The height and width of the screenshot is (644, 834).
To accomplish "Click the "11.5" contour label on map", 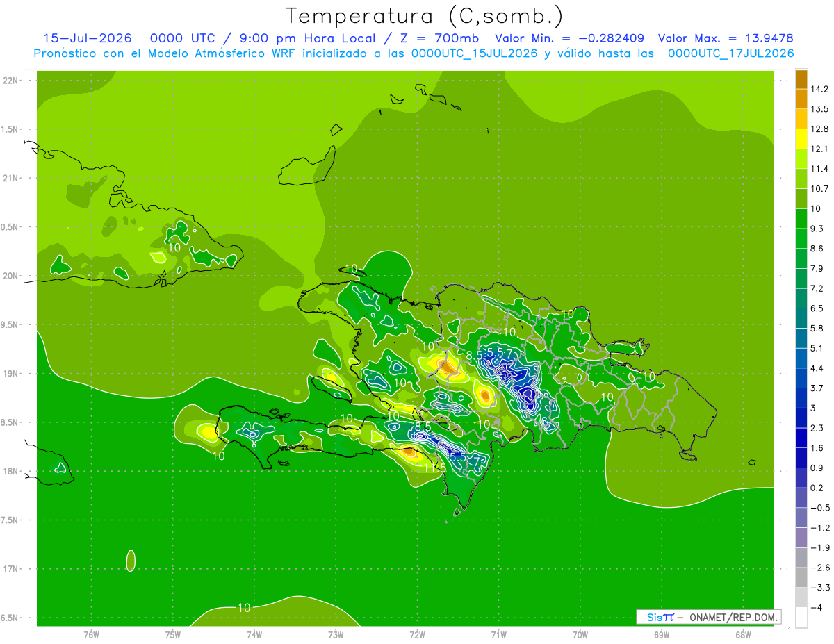I will point(434,469).
